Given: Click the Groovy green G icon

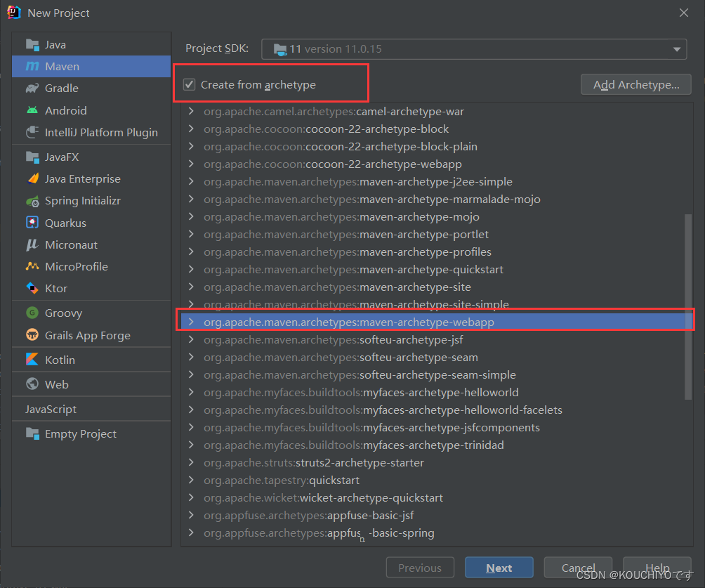Looking at the screenshot, I should point(32,313).
